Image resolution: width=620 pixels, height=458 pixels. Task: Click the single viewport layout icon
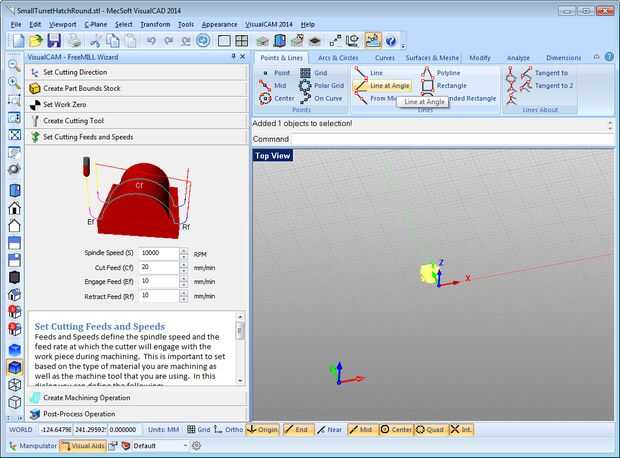pyautogui.click(x=224, y=40)
